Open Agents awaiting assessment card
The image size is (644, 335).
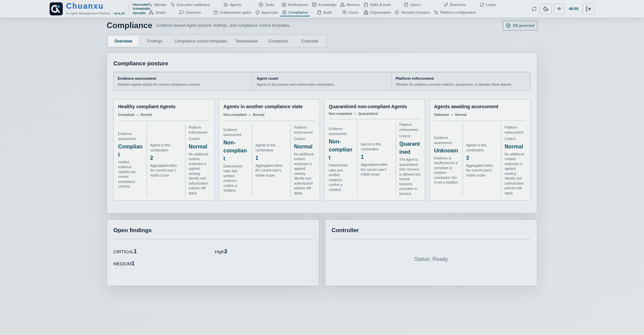tap(480, 150)
